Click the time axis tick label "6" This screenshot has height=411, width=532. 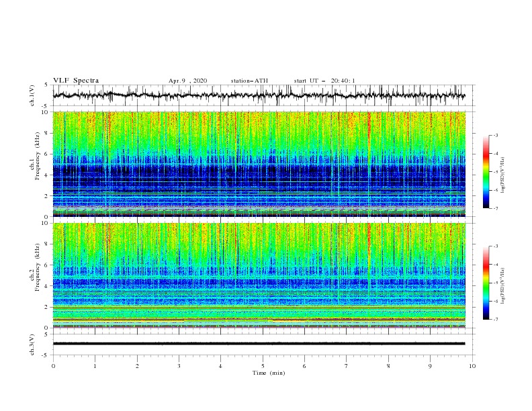point(304,366)
